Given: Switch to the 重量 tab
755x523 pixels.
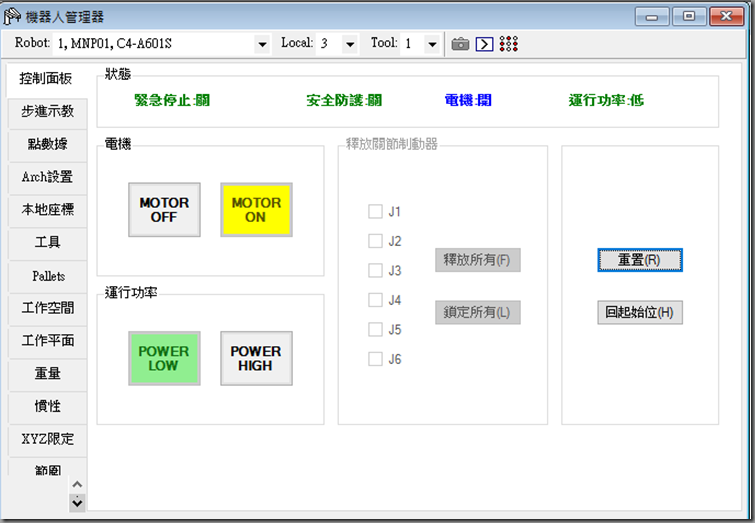Looking at the screenshot, I should pyautogui.click(x=48, y=374).
